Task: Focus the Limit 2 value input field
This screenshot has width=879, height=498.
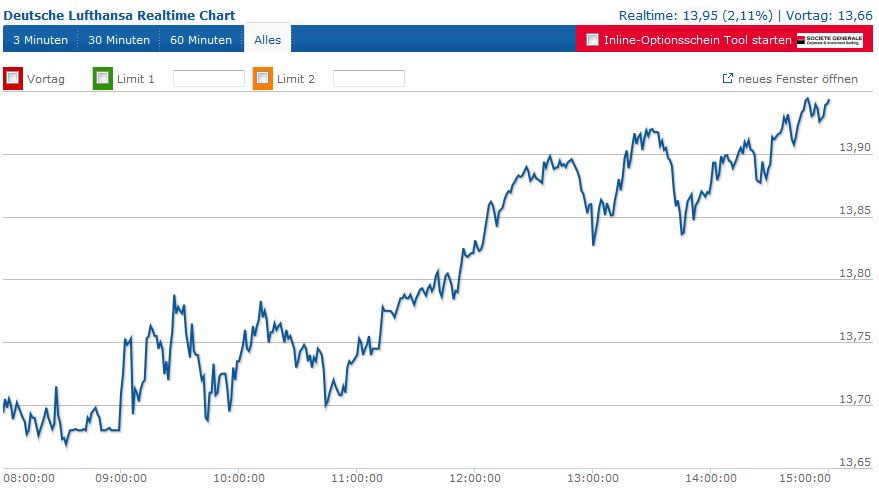Action: click(368, 78)
